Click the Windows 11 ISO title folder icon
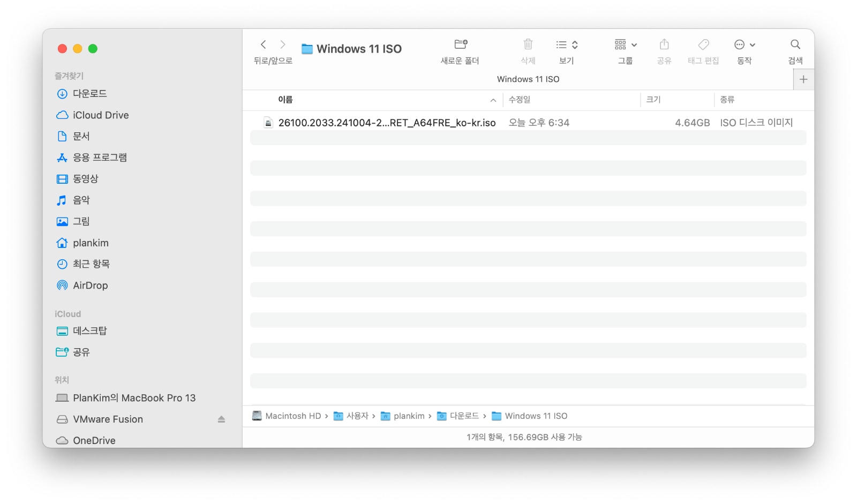Screen dimensions: 857x504 point(307,49)
